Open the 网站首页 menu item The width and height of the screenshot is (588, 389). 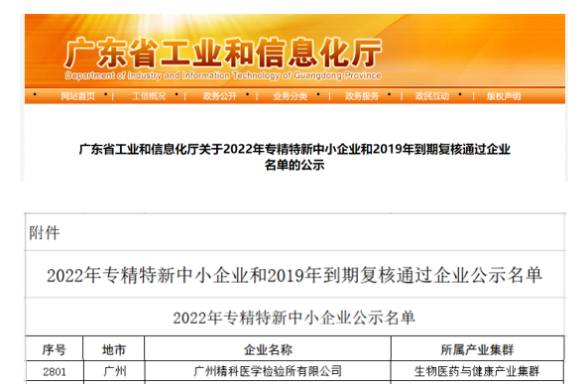[x=78, y=96]
